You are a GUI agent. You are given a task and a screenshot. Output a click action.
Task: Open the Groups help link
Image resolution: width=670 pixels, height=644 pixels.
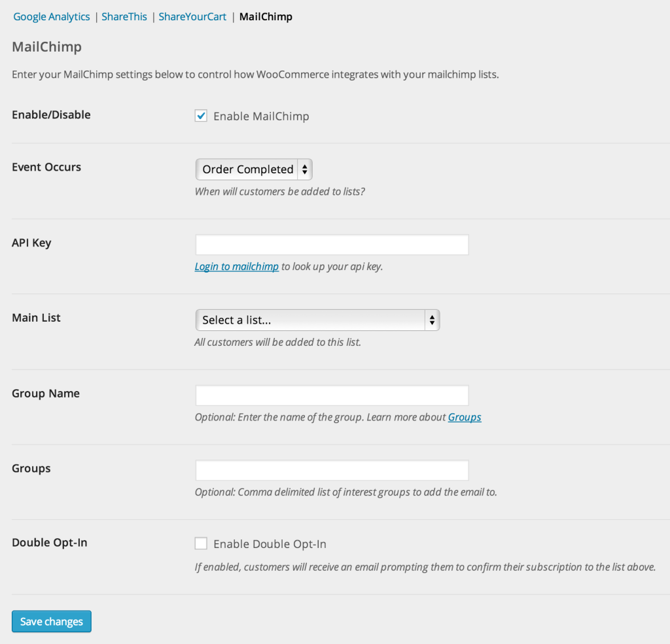(x=465, y=417)
